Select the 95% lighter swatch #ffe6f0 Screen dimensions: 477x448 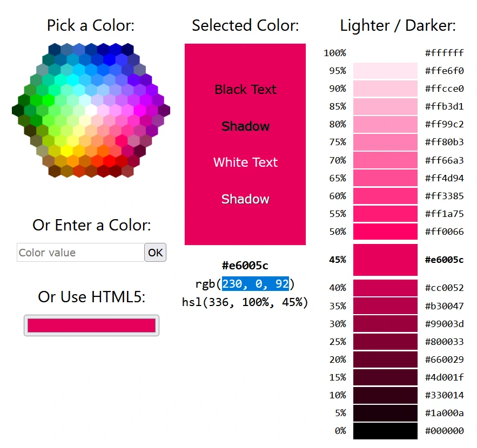(385, 71)
